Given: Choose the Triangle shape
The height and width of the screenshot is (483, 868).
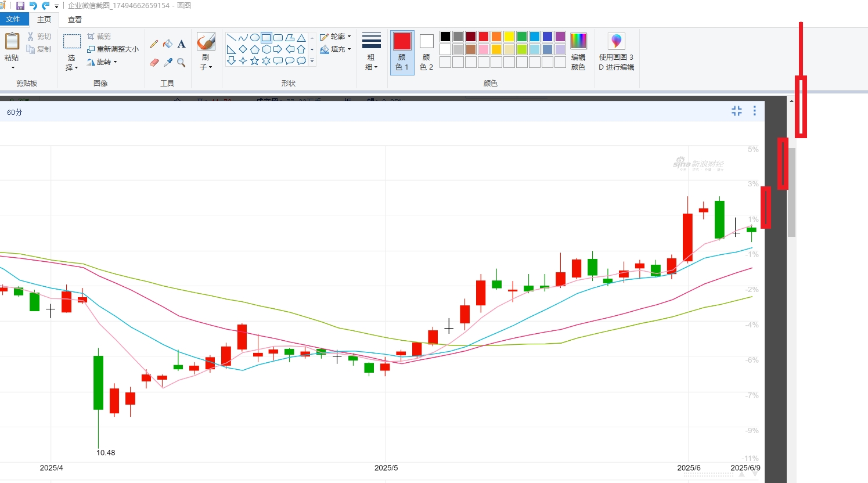Looking at the screenshot, I should (x=301, y=38).
